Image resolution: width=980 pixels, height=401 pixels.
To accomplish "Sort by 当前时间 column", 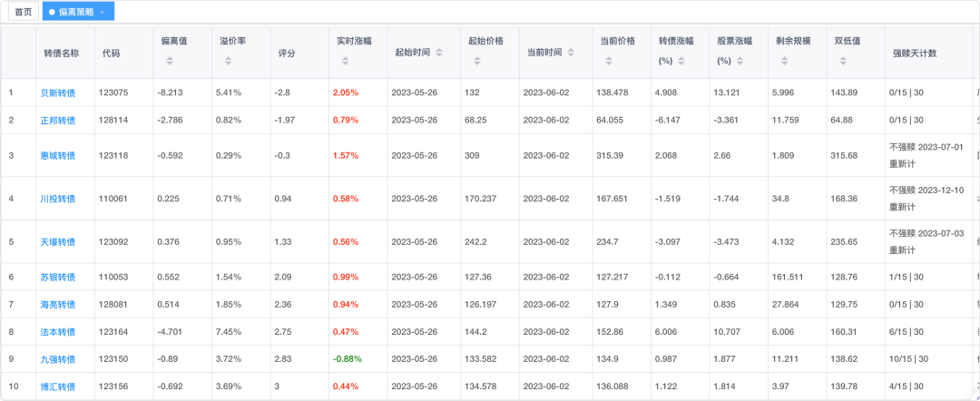I will pos(571,54).
